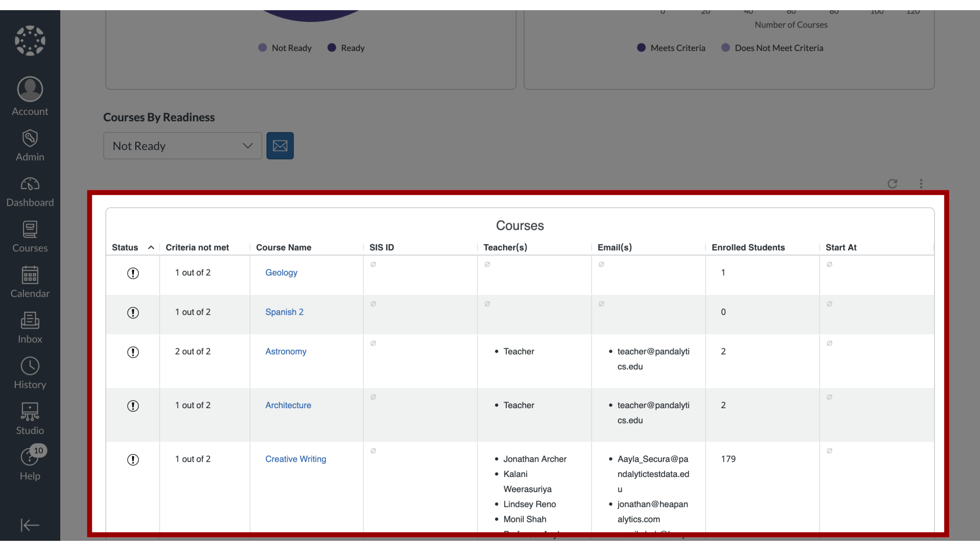Click the email envelope send button
This screenshot has height=551, width=980.
point(280,145)
